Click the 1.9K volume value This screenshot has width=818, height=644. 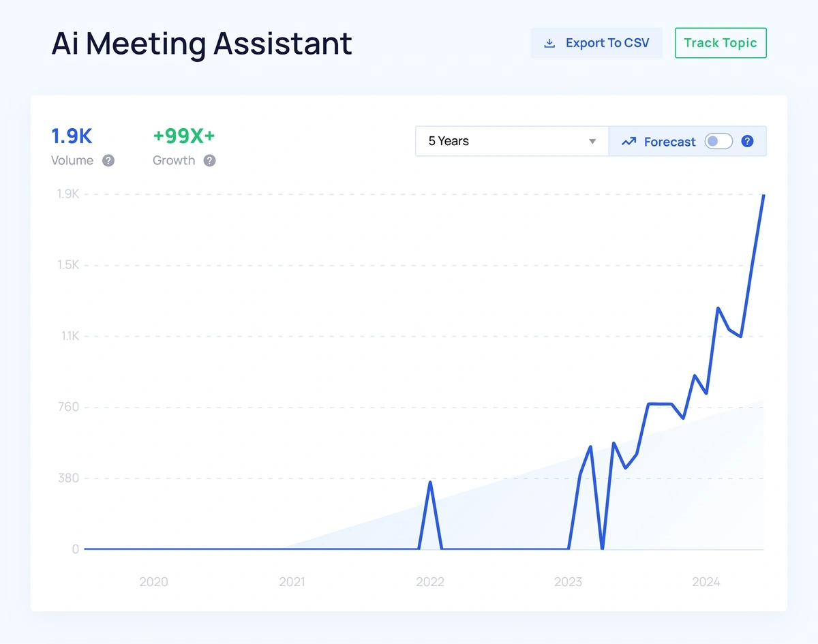click(x=72, y=136)
